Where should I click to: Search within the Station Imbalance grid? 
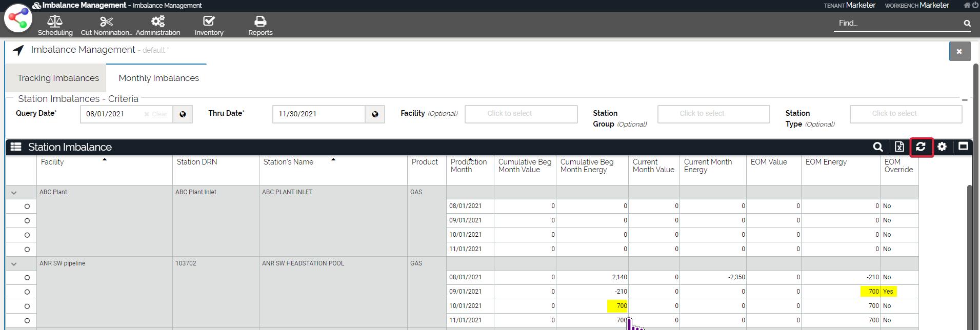[x=878, y=147]
